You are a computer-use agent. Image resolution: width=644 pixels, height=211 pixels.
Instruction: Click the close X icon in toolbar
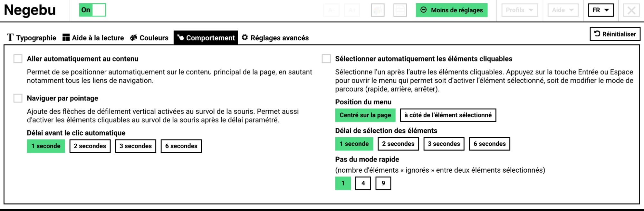[x=631, y=10]
